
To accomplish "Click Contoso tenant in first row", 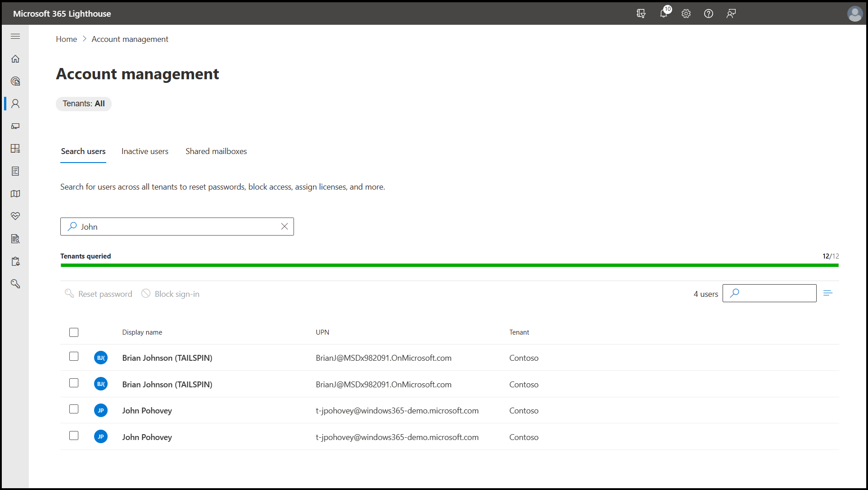I will [x=524, y=358].
